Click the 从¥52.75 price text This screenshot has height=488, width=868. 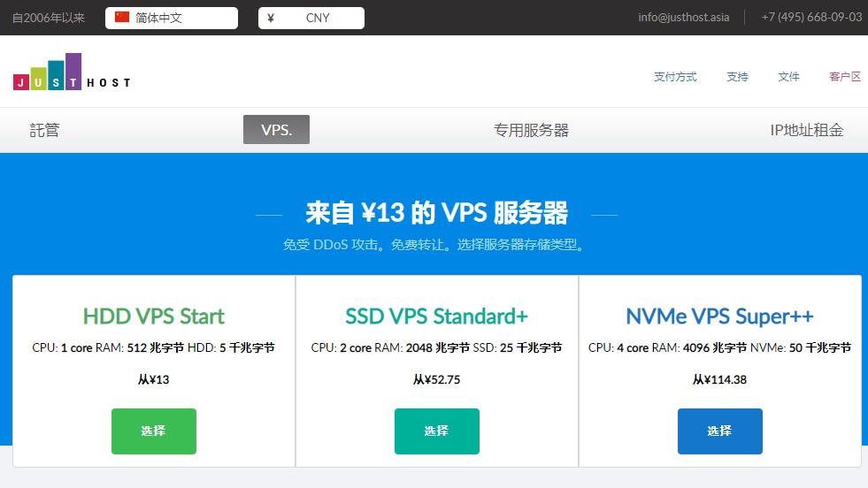(437, 379)
